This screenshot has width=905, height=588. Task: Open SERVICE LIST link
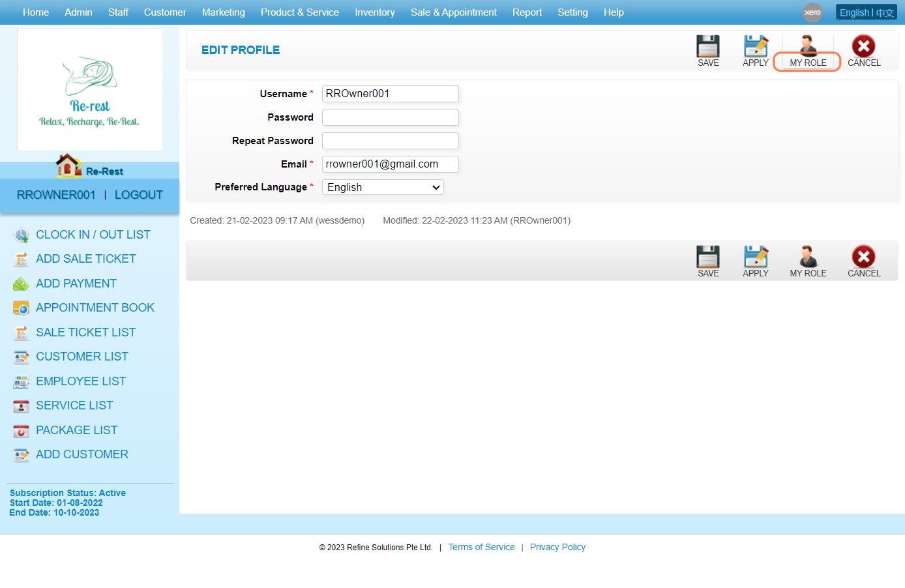[74, 405]
